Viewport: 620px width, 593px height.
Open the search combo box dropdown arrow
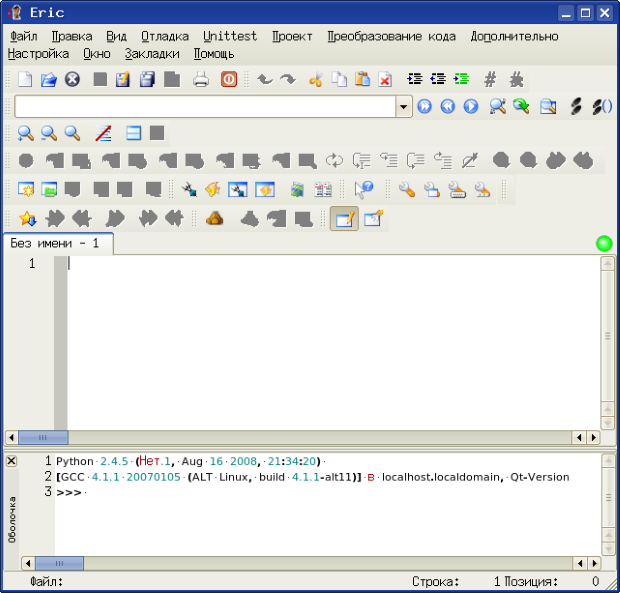[x=404, y=107]
